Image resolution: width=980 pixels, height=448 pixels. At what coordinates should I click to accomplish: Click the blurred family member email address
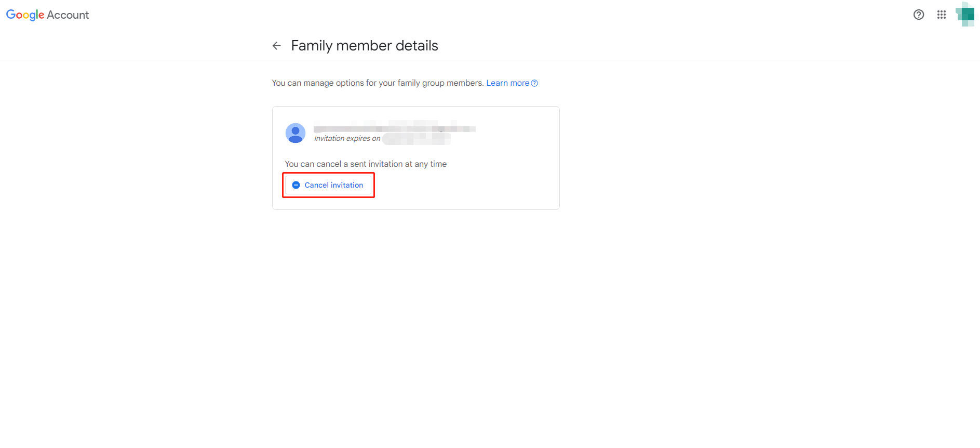tap(394, 128)
